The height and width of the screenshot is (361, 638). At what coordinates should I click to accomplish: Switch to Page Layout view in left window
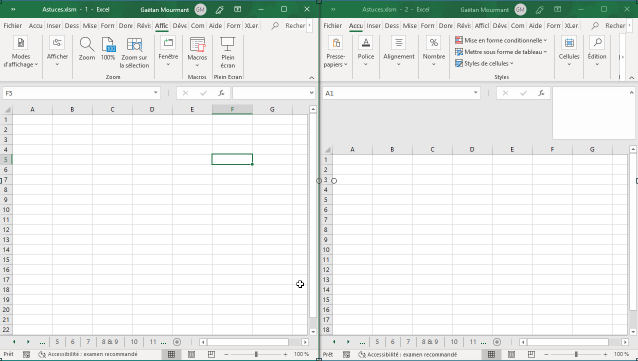tap(191, 354)
